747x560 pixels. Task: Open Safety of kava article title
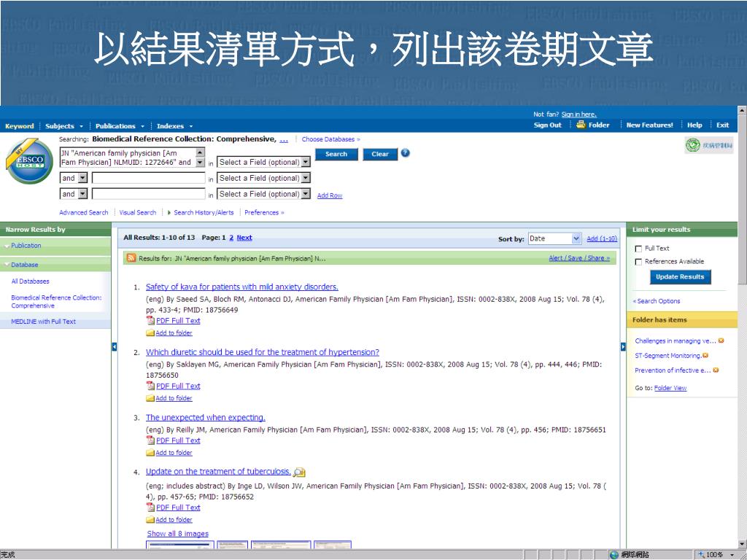pos(242,287)
